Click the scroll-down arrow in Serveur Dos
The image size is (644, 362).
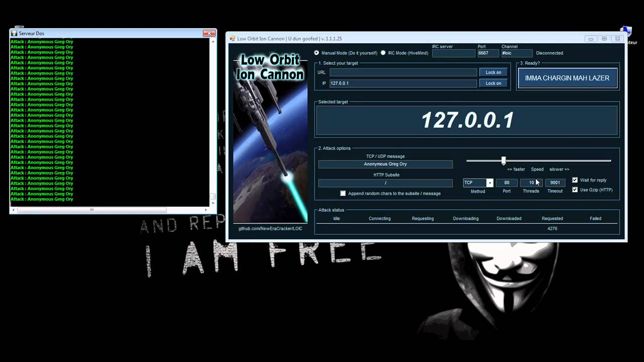click(212, 204)
